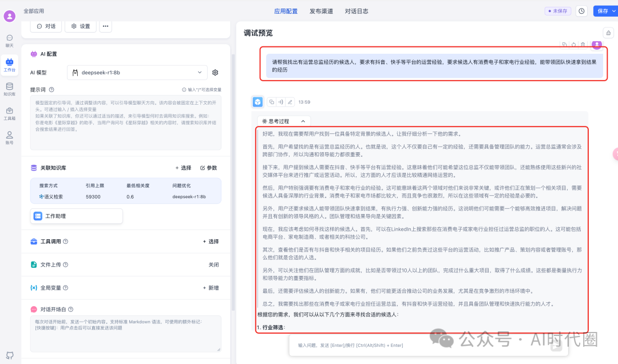Click the 13:59 message timestamp

click(x=304, y=102)
